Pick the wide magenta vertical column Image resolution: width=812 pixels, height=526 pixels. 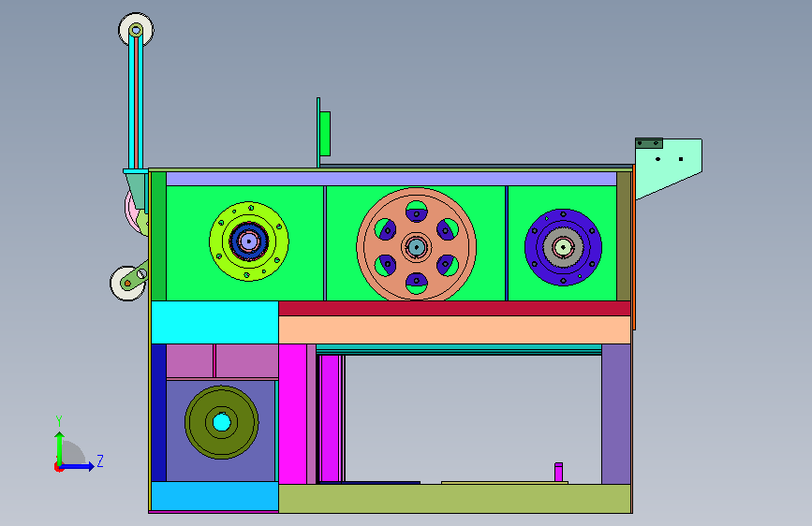point(292,415)
